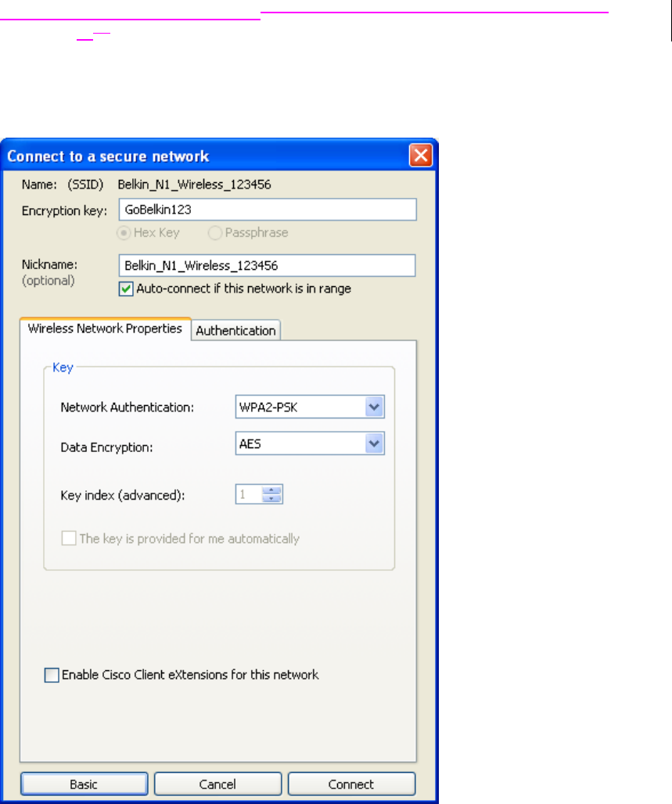Switch to the Authentication tab
The height and width of the screenshot is (804, 672).
tap(236, 331)
